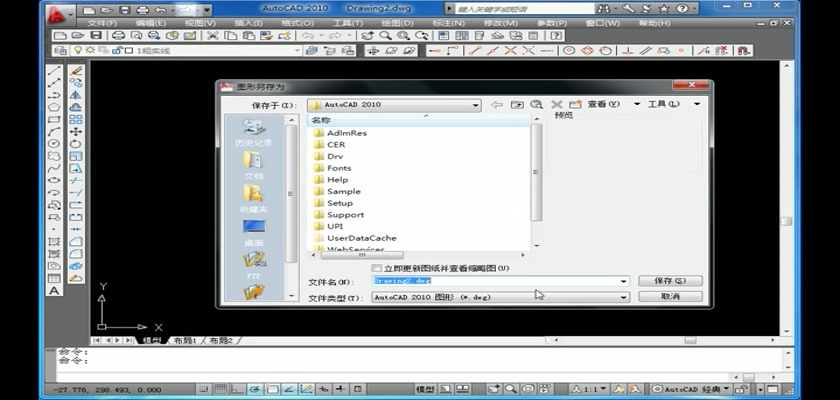
Task: Toggle Ortho mode in status bar
Action: coord(237,389)
